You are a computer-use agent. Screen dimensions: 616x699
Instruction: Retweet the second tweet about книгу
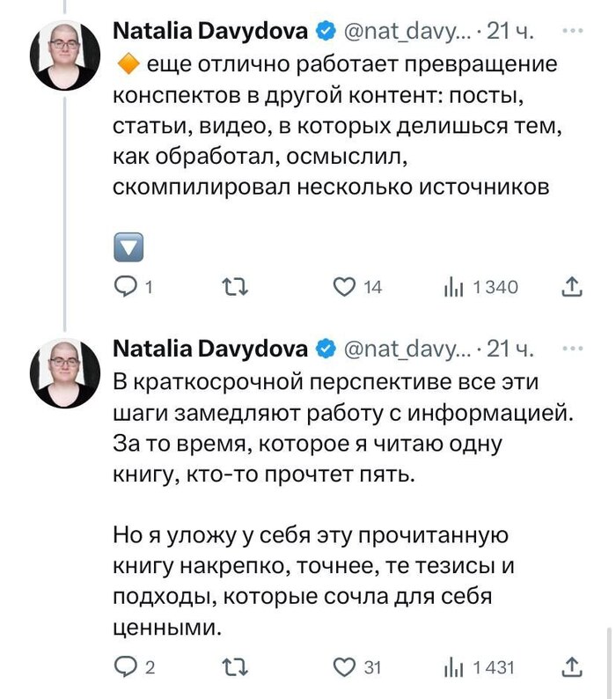[x=233, y=666]
